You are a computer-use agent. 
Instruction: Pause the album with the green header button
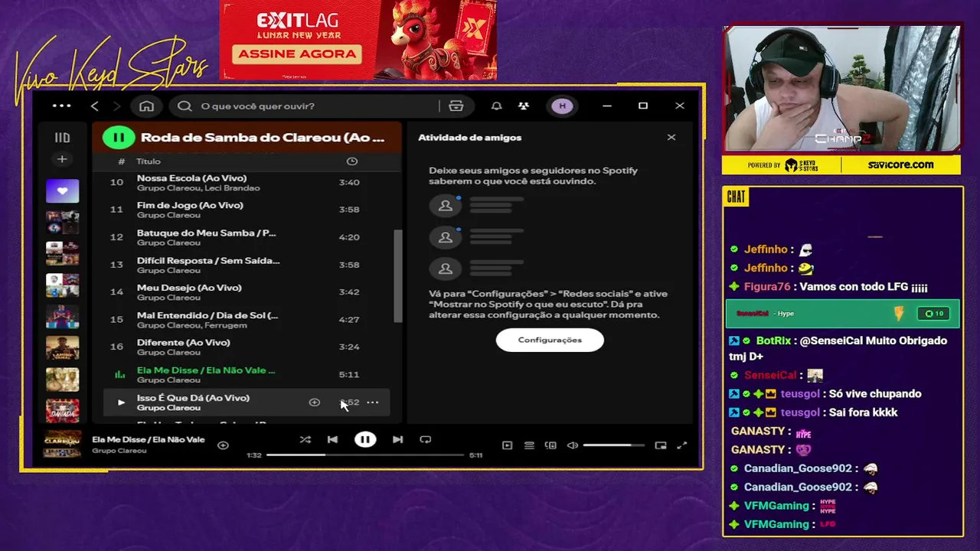pos(119,138)
